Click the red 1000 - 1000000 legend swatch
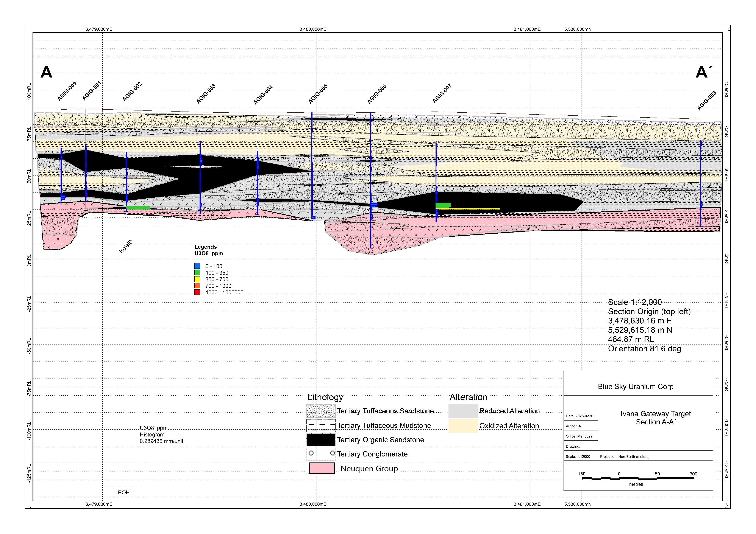This screenshot has width=756, height=534. 197,292
